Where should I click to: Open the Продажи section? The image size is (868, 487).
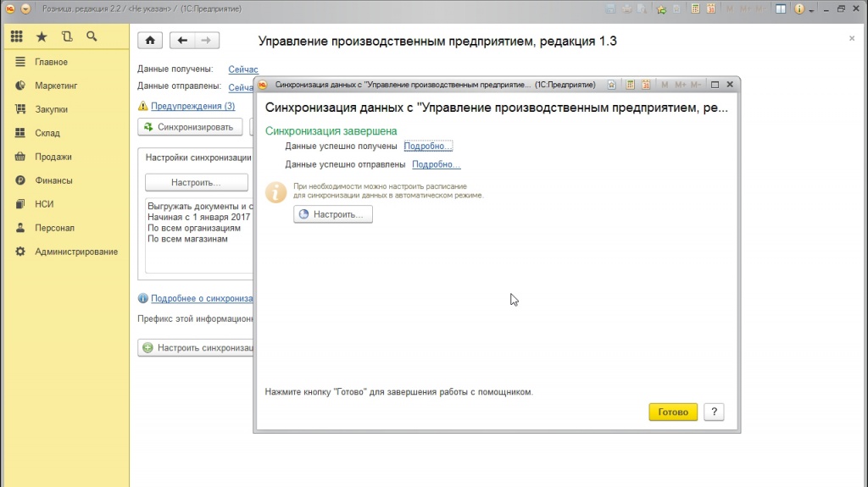(53, 157)
